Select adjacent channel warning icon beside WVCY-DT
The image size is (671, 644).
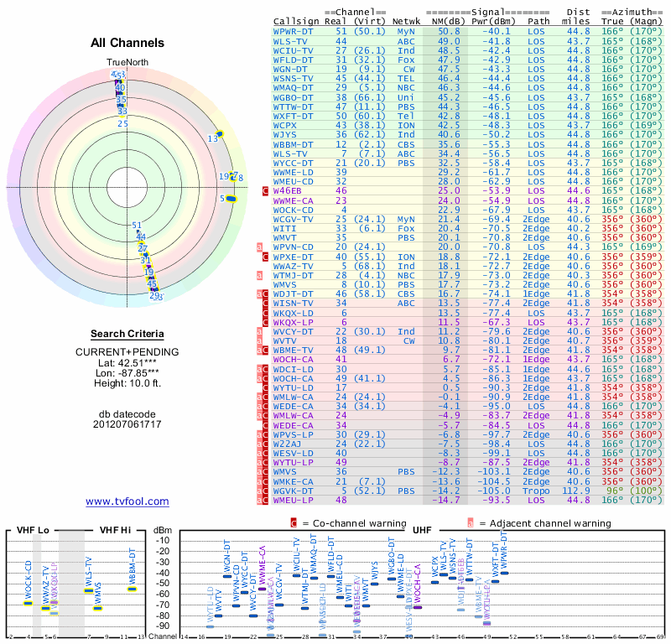point(261,330)
